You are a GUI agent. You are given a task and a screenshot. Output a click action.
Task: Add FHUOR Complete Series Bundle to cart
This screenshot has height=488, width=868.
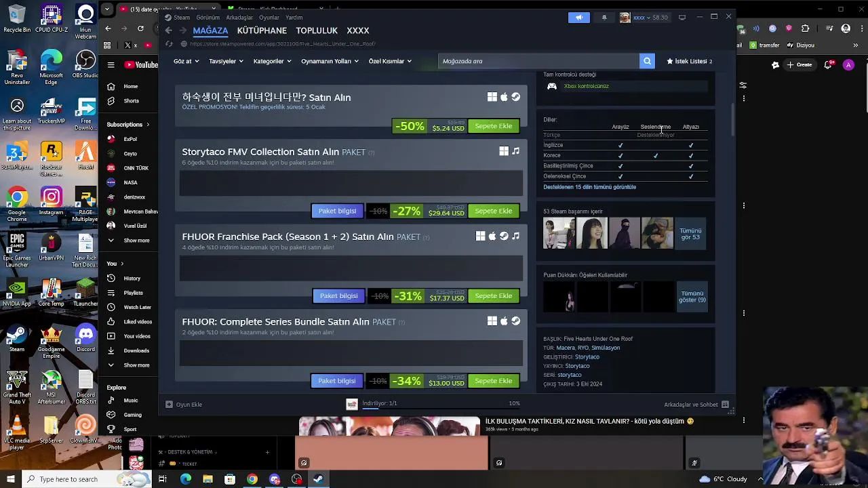click(x=494, y=381)
